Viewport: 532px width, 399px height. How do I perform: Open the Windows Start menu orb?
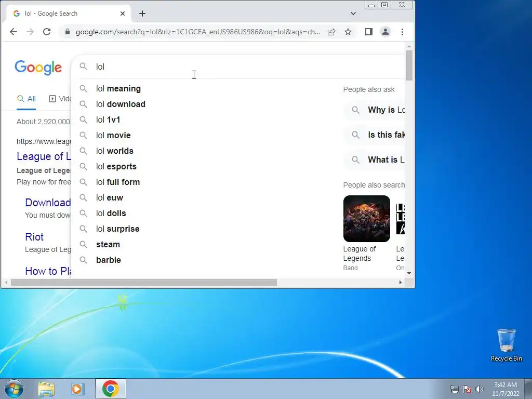coord(14,389)
